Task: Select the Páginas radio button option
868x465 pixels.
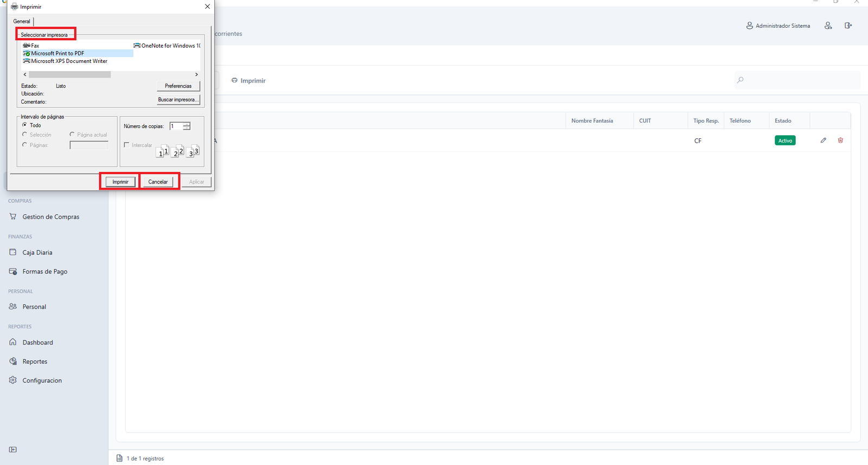Action: (x=24, y=145)
